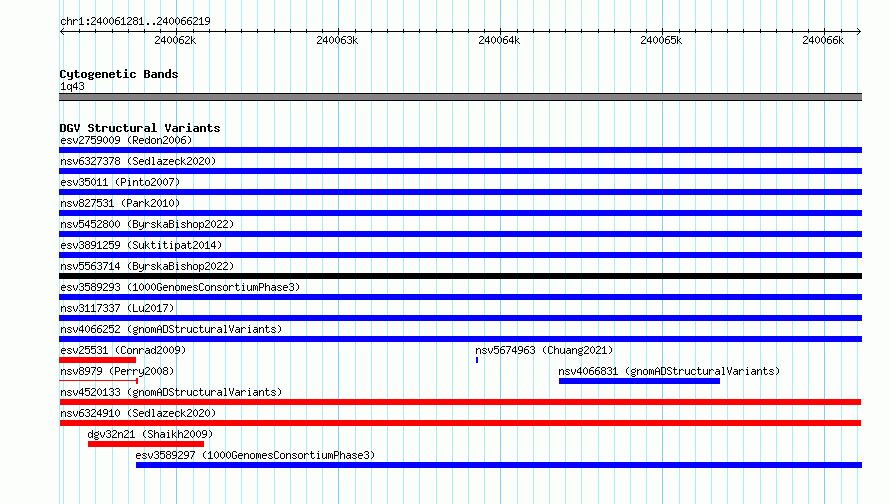The width and height of the screenshot is (890, 504).
Task: Select nsv4520133 (gnomADStructuralVariants) label
Action: (x=171, y=392)
